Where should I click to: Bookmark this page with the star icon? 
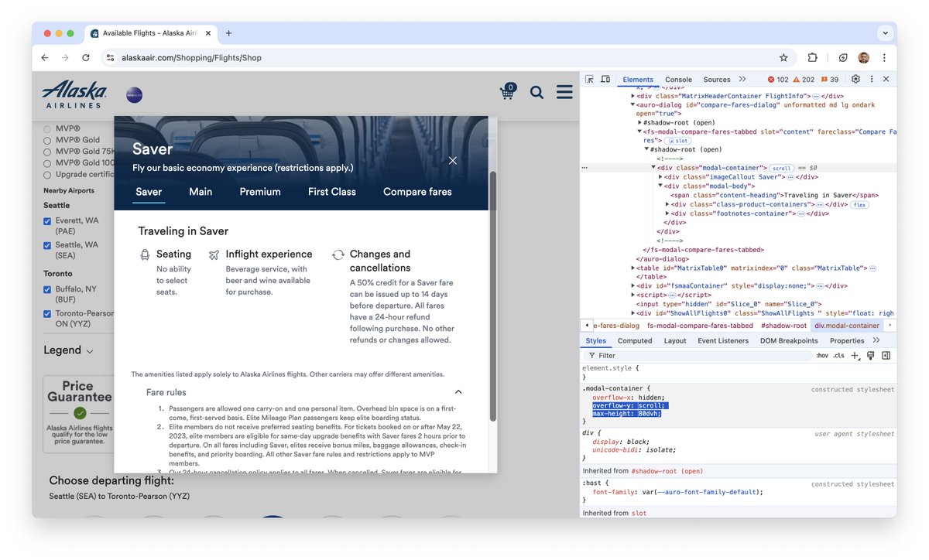pos(783,57)
